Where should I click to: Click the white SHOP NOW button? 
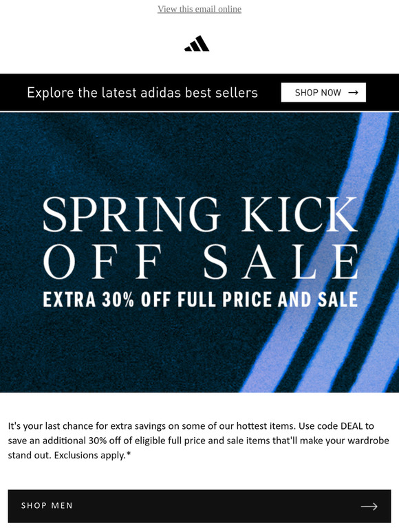(323, 92)
